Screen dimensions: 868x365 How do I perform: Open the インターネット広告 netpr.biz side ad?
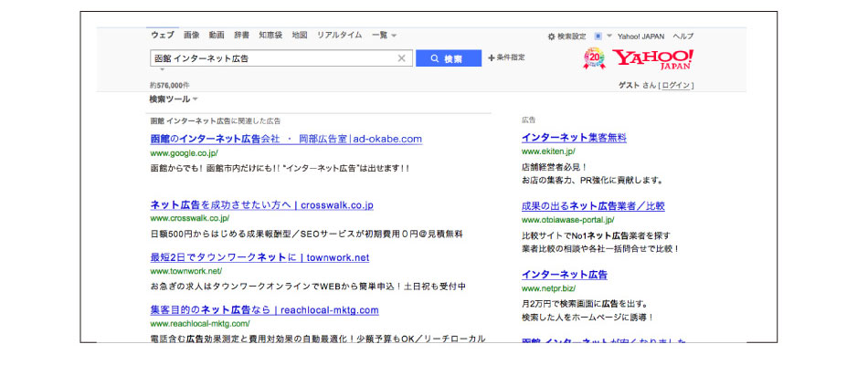coord(565,275)
